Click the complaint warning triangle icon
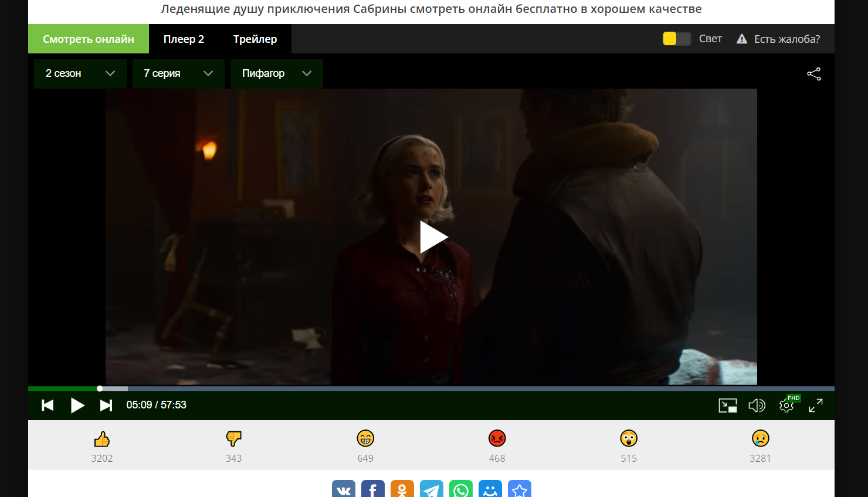 coord(742,39)
